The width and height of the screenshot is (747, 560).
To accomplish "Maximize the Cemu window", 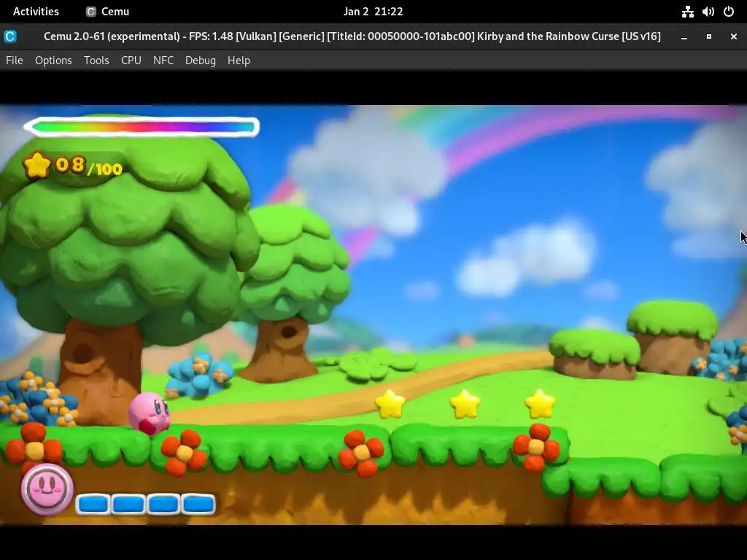I will coord(709,36).
